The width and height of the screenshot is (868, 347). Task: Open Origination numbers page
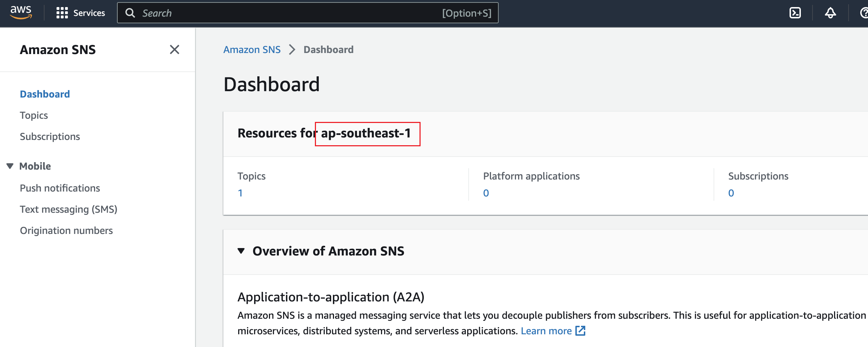(x=66, y=230)
